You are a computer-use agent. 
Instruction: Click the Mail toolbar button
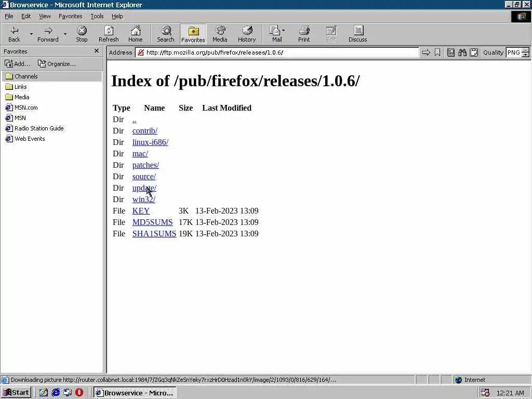coord(275,34)
